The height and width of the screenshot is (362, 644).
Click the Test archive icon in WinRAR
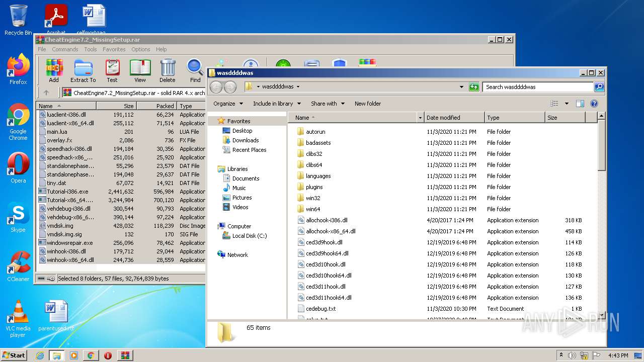tap(112, 70)
